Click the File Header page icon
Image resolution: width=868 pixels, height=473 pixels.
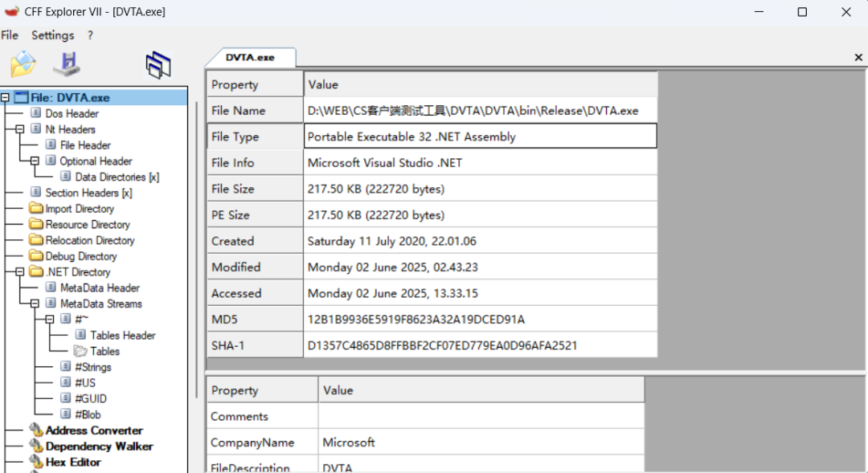51,145
